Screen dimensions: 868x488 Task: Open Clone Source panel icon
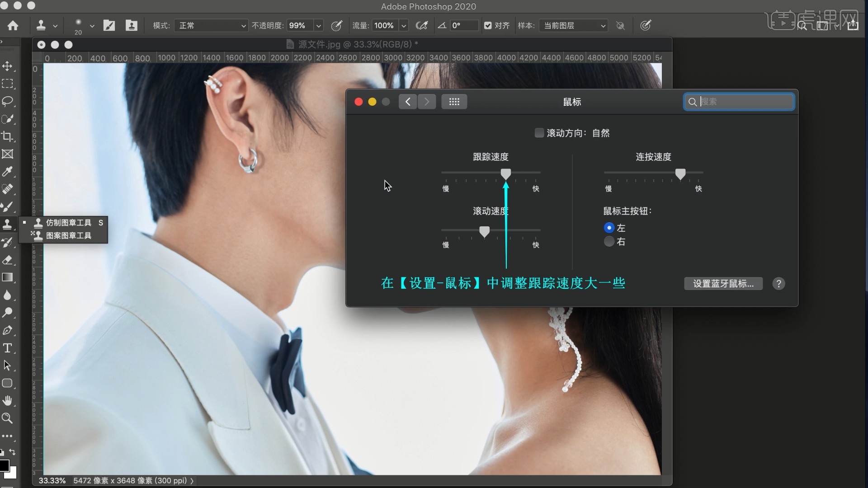coord(132,25)
